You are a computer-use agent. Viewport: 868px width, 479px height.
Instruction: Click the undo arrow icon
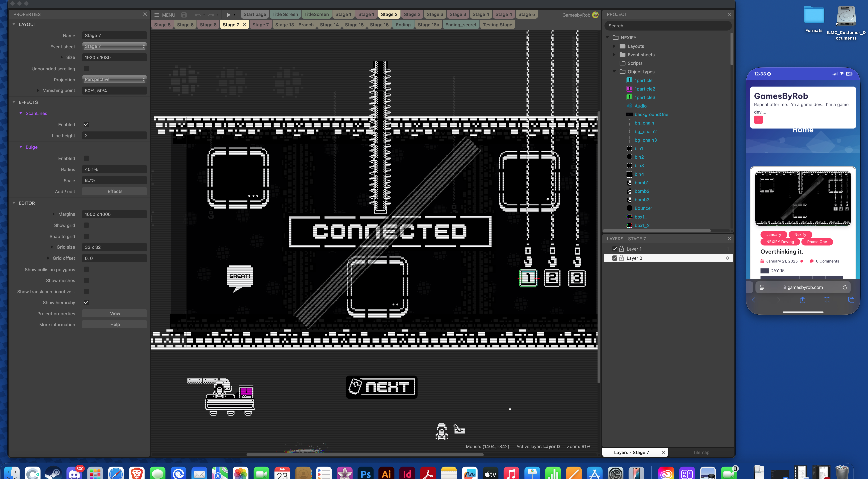[197, 15]
